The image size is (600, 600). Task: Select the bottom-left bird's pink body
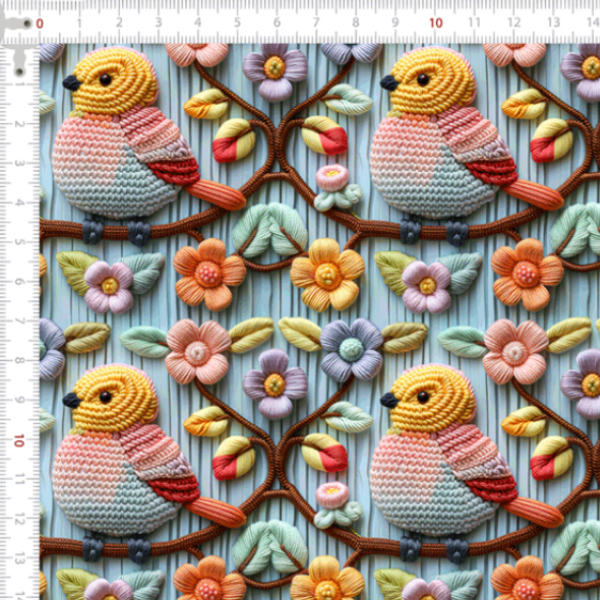point(85,470)
